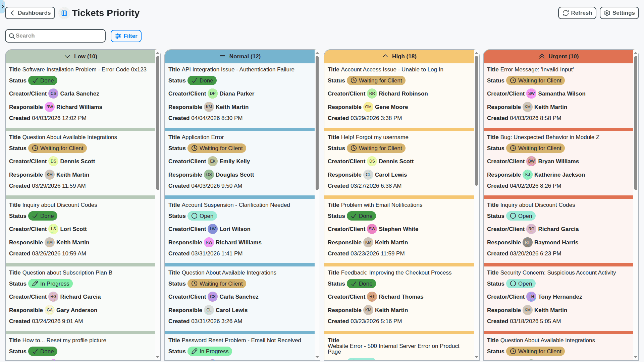Click the kanban board icon beside Tickets Priority
644x362 pixels.
(64, 13)
